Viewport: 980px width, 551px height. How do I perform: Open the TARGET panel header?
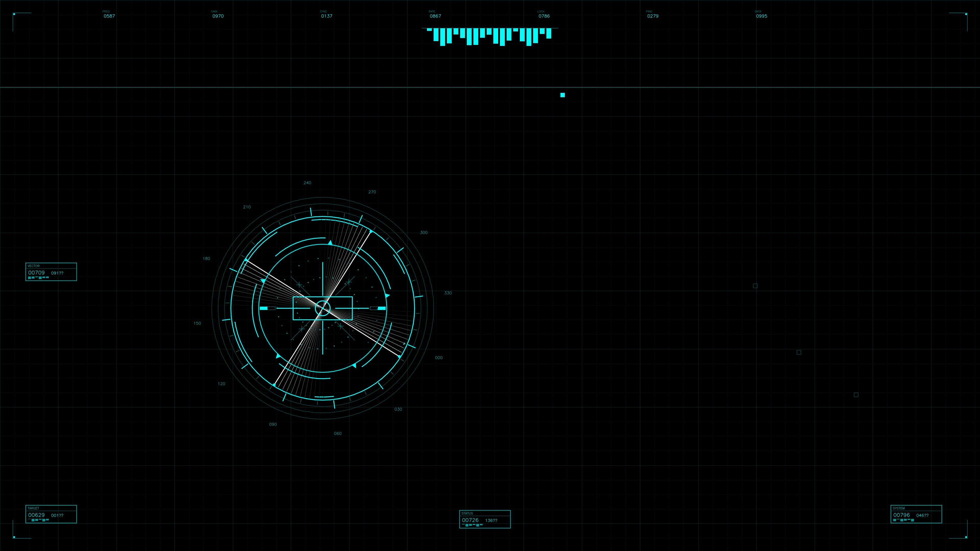coord(33,508)
